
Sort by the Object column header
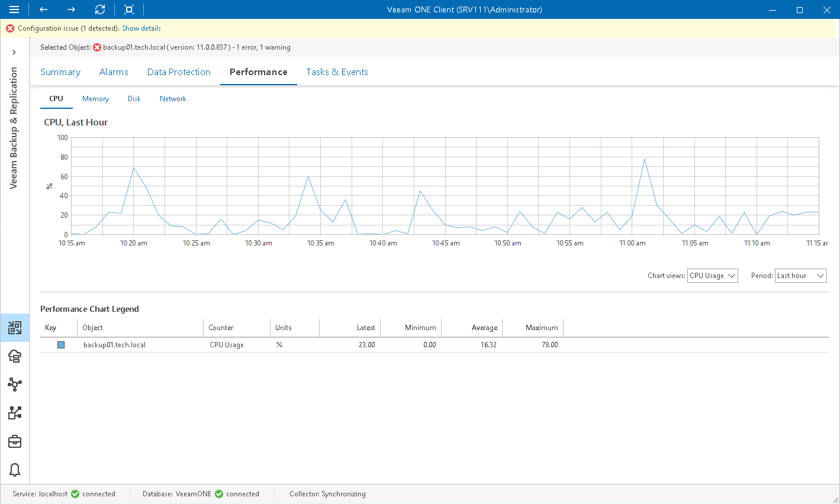pos(140,328)
